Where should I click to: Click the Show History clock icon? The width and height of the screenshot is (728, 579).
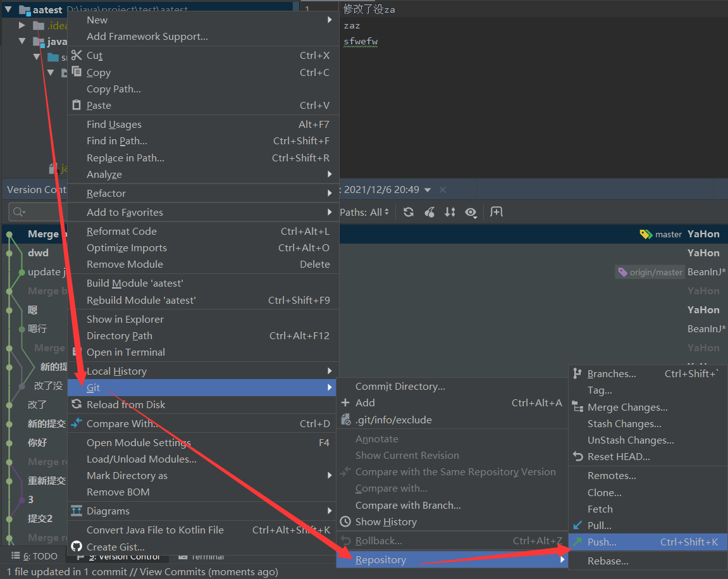pos(345,522)
